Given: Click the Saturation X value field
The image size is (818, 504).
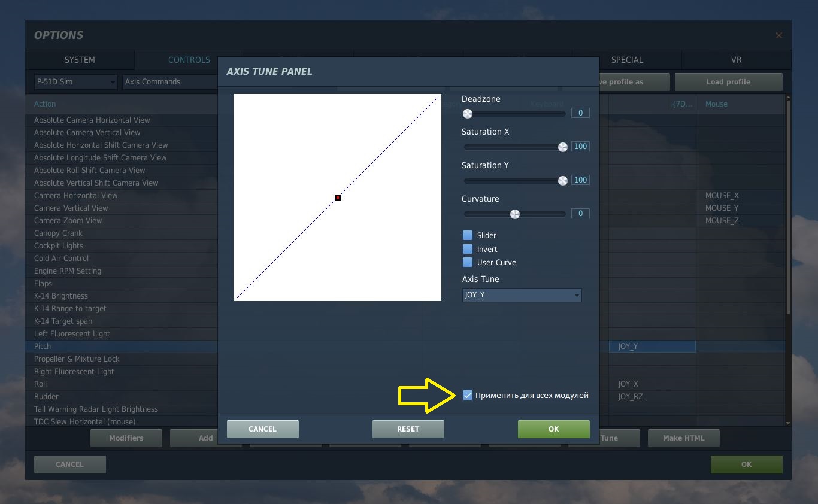Looking at the screenshot, I should click(580, 146).
